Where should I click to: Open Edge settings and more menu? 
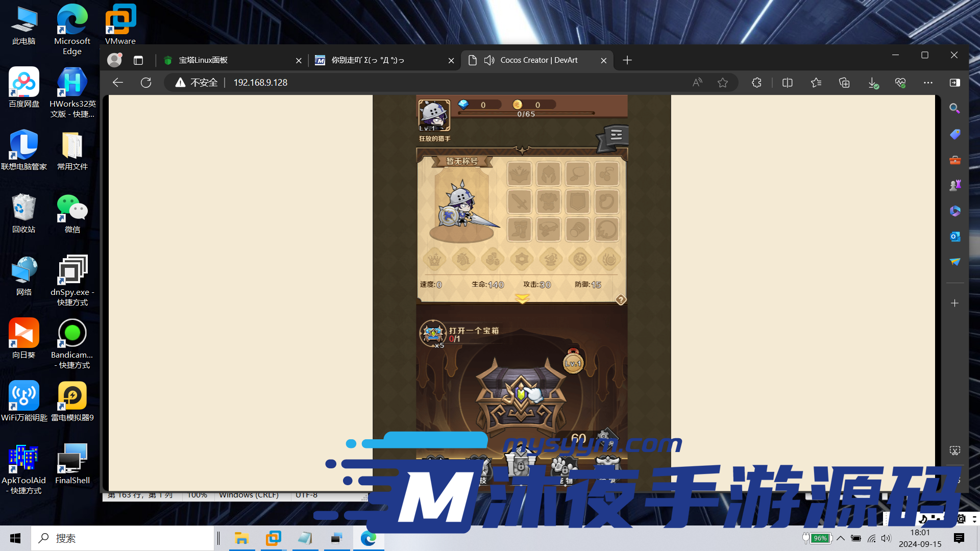tap(927, 83)
